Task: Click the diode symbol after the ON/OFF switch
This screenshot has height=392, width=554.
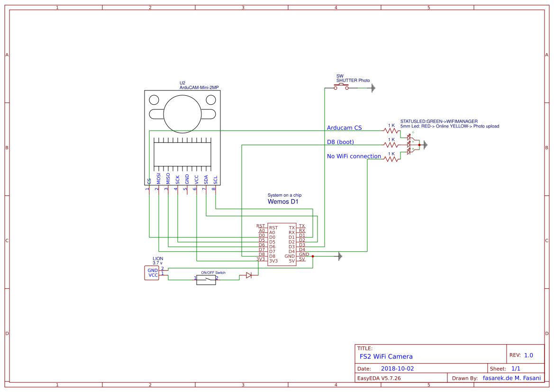Action: coord(249,276)
